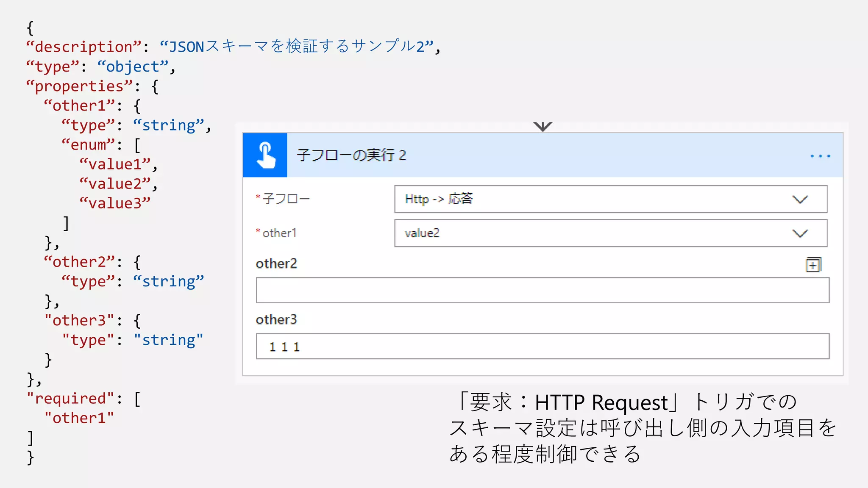Screen dimensions: 868x488
Task: Click the other3 field containing 1 1 1
Action: point(542,346)
